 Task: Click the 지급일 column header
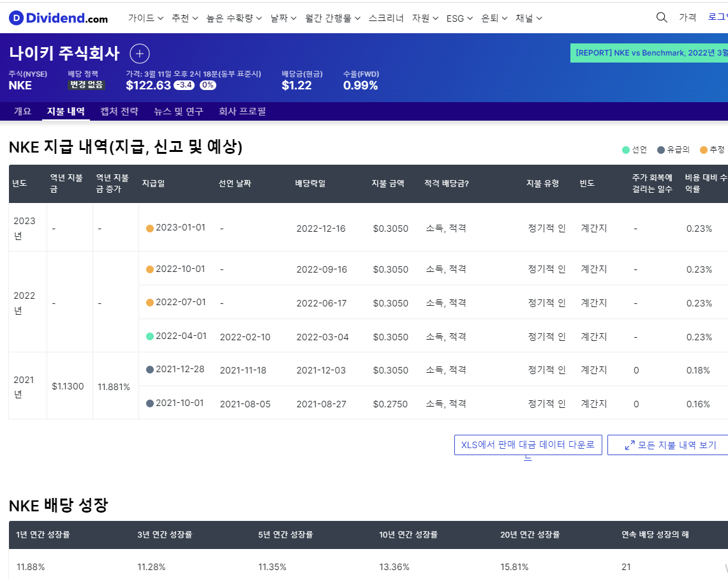coord(153,184)
